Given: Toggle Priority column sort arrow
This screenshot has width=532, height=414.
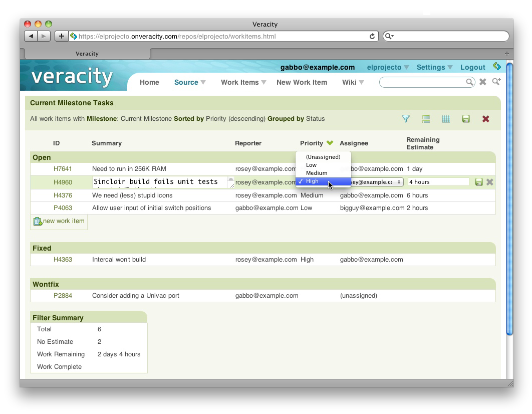Looking at the screenshot, I should pos(330,143).
